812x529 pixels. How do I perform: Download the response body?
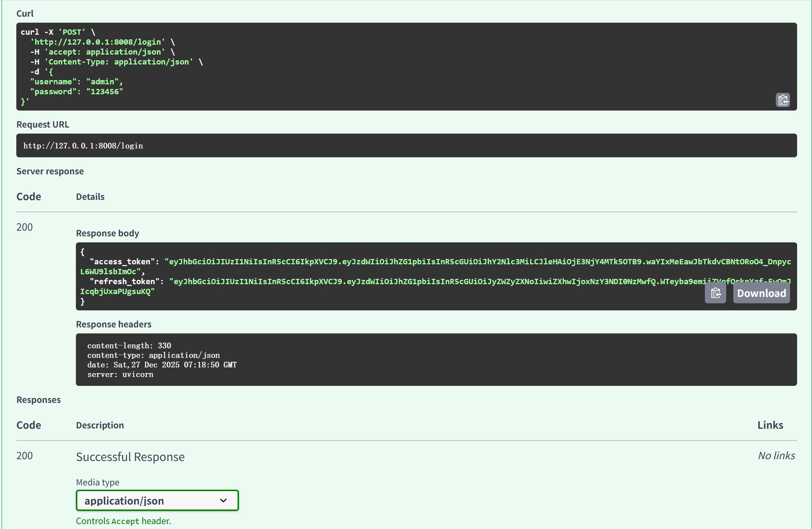click(761, 293)
